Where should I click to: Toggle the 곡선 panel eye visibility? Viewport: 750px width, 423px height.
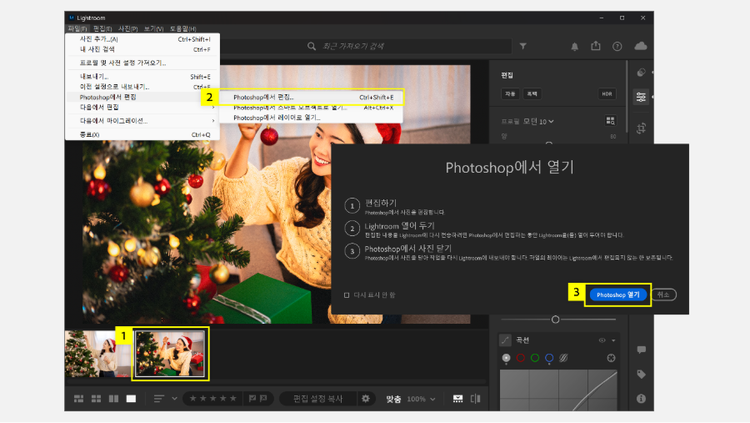[602, 340]
